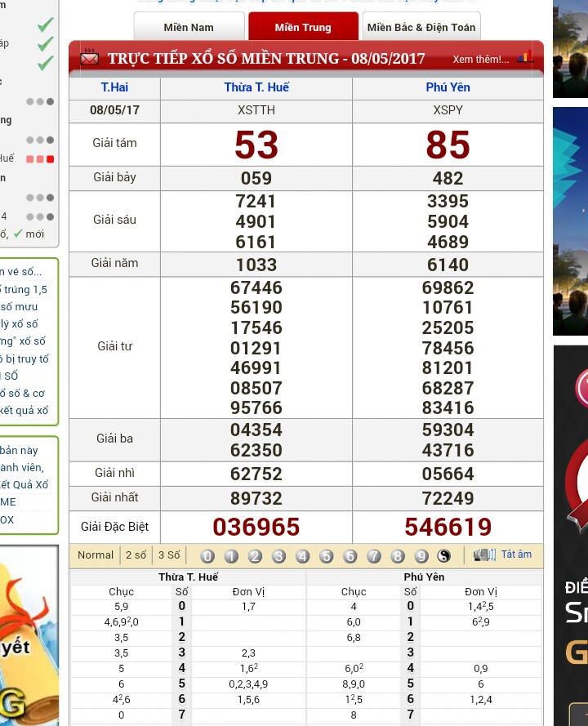Switch to 3 Số display mode
Viewport: 588px width, 726px height.
pos(169,555)
